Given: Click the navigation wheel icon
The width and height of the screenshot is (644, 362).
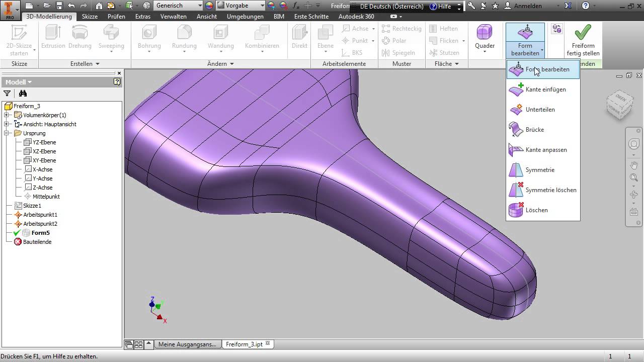Looking at the screenshot, I should pyautogui.click(x=633, y=145).
